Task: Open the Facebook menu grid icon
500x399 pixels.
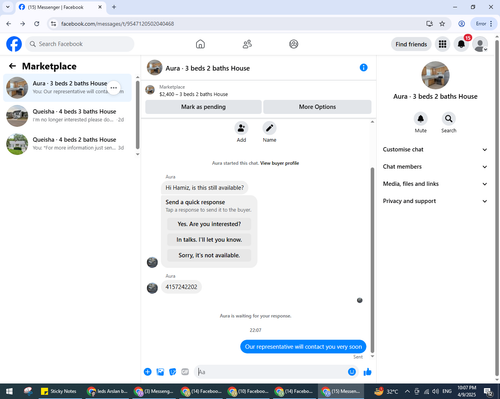Action: click(x=442, y=44)
